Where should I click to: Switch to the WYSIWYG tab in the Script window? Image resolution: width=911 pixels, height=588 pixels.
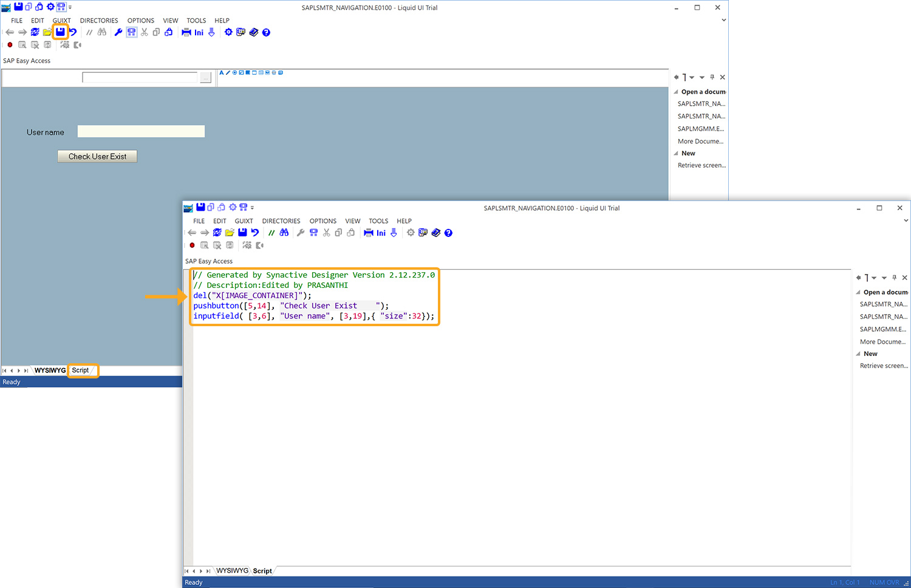click(x=233, y=571)
